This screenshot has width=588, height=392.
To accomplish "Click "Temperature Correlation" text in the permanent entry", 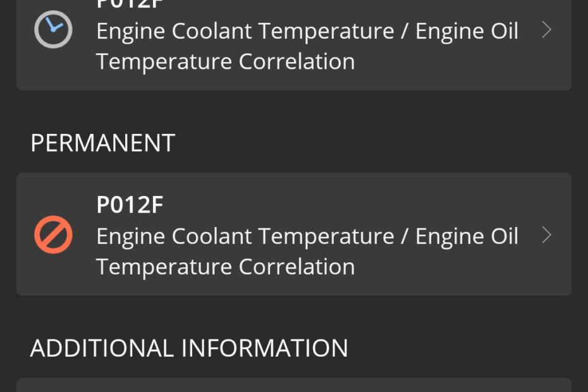I will 225,266.
